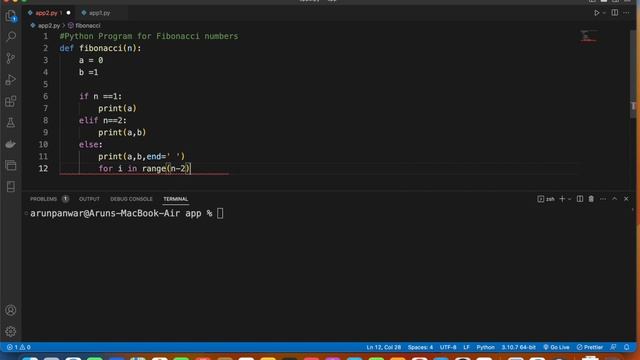Open the Debug Console tab
The width and height of the screenshot is (640, 360).
[x=131, y=199]
